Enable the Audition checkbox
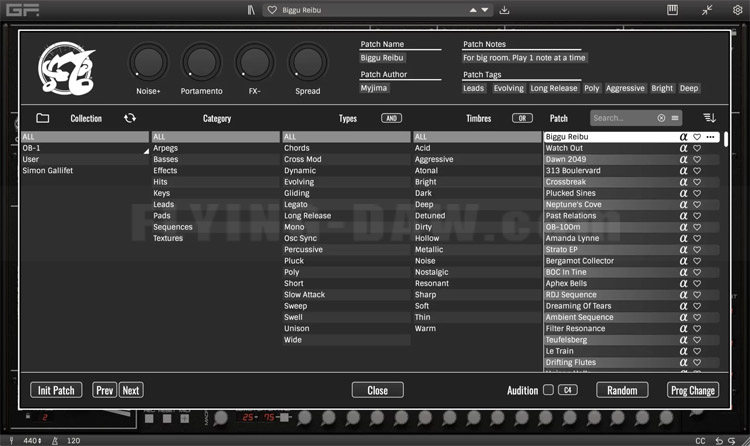 tap(548, 390)
